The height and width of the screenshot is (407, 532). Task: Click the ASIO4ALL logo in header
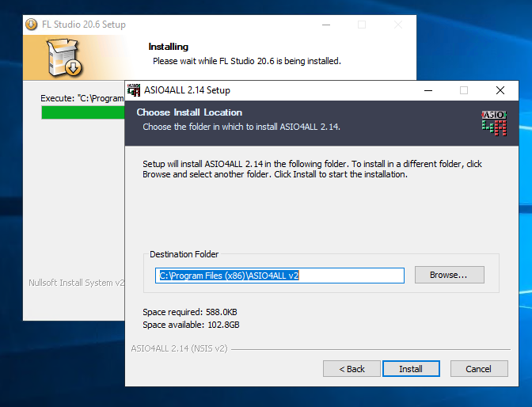pos(494,124)
